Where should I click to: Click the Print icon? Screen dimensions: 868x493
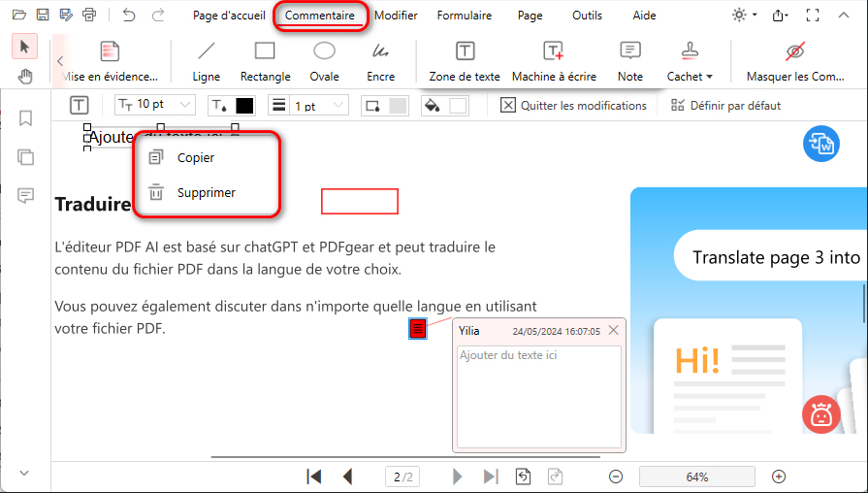pyautogui.click(x=89, y=15)
